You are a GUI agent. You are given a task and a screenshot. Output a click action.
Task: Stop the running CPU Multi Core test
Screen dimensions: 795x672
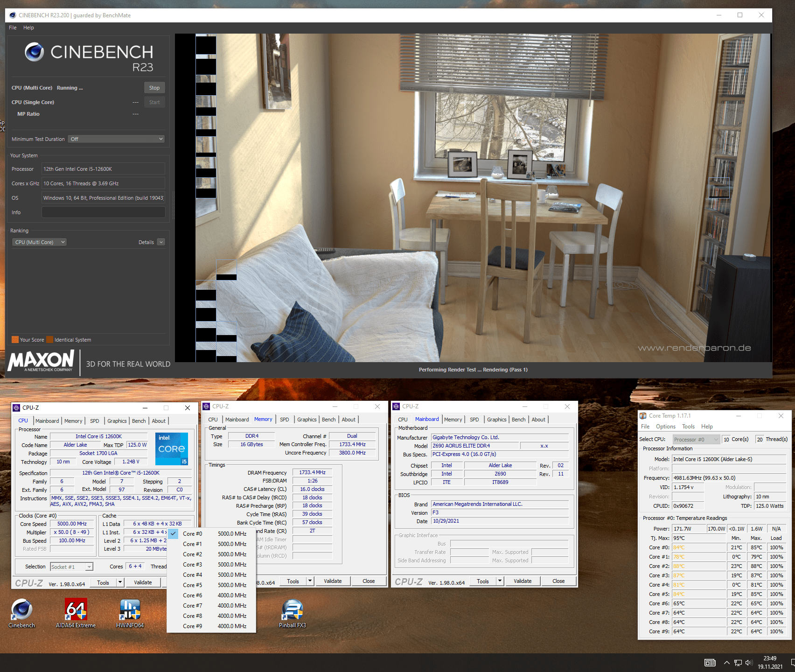154,88
